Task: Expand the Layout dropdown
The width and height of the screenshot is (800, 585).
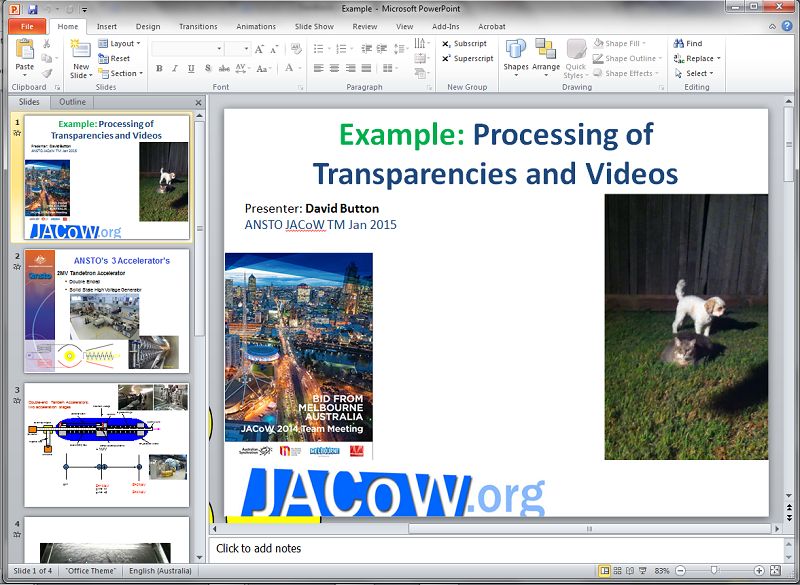Action: pyautogui.click(x=120, y=44)
